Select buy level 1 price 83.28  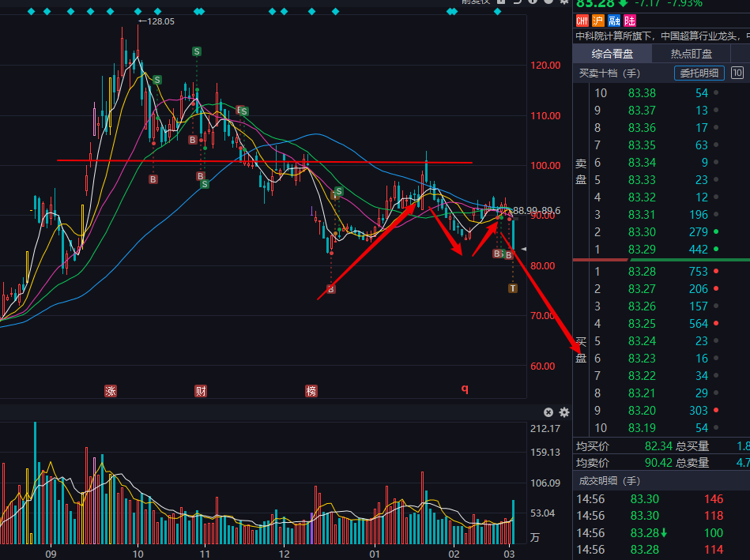pyautogui.click(x=642, y=272)
